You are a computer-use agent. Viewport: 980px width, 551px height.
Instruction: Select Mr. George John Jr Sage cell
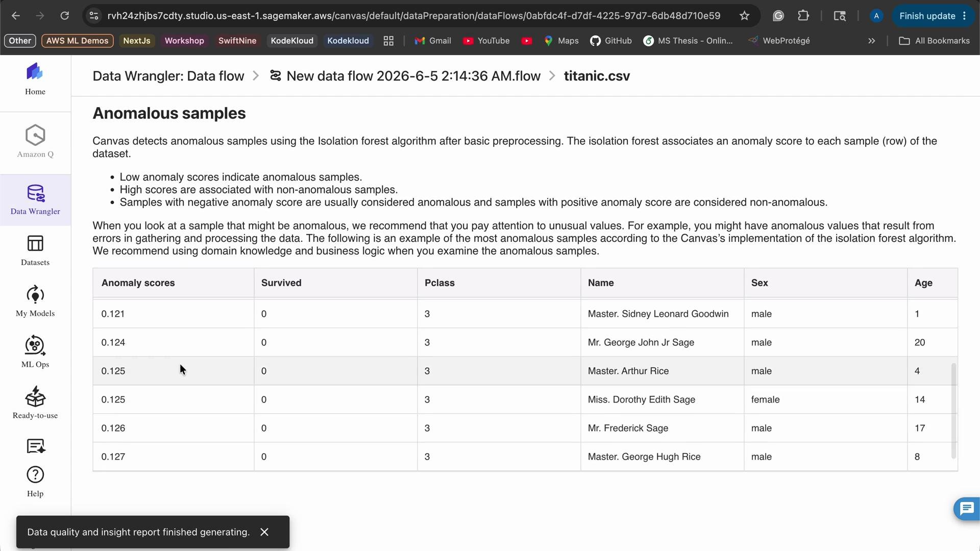[662, 342]
